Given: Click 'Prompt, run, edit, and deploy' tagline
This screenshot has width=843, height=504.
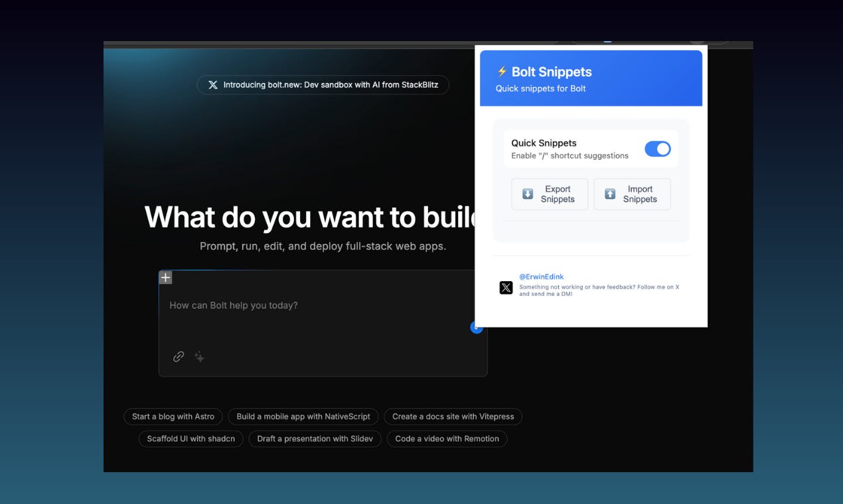Looking at the screenshot, I should coord(323,246).
